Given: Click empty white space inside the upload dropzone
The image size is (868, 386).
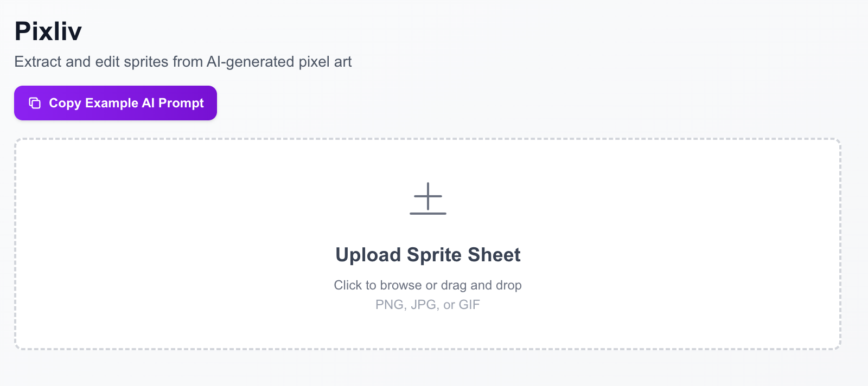Looking at the screenshot, I should (x=163, y=244).
